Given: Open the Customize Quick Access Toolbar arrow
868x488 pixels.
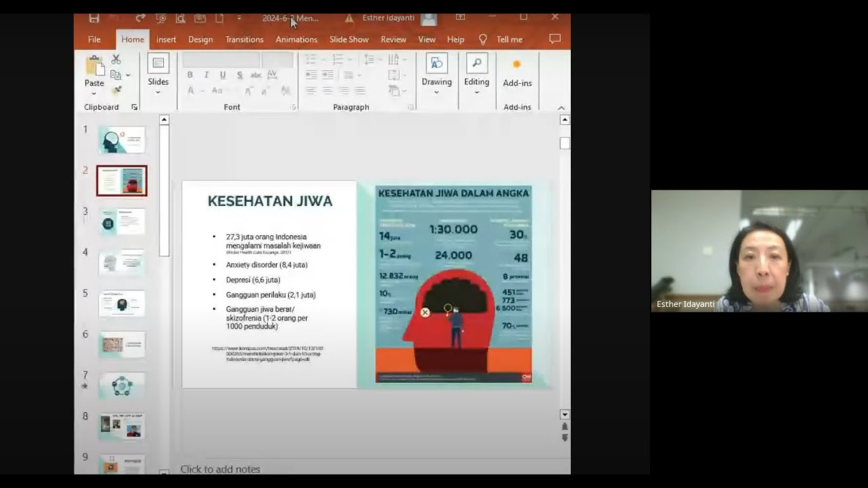Looking at the screenshot, I should pos(239,18).
